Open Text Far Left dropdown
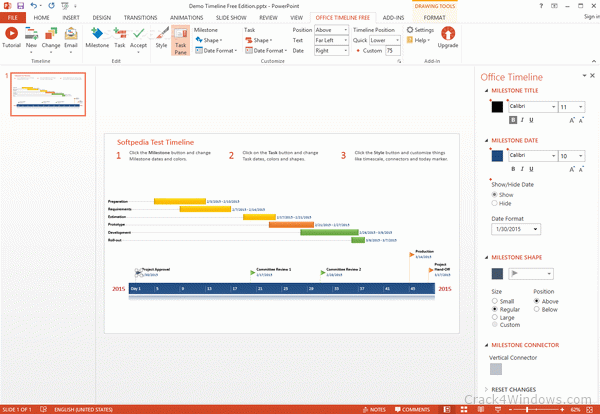Viewport: 600px width, 414px height. 331,40
